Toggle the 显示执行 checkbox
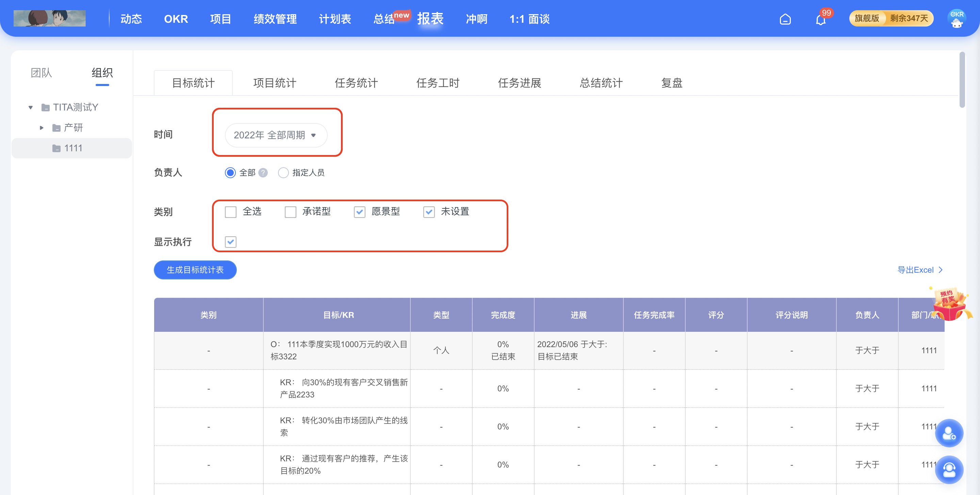Image resolution: width=980 pixels, height=495 pixels. [231, 242]
